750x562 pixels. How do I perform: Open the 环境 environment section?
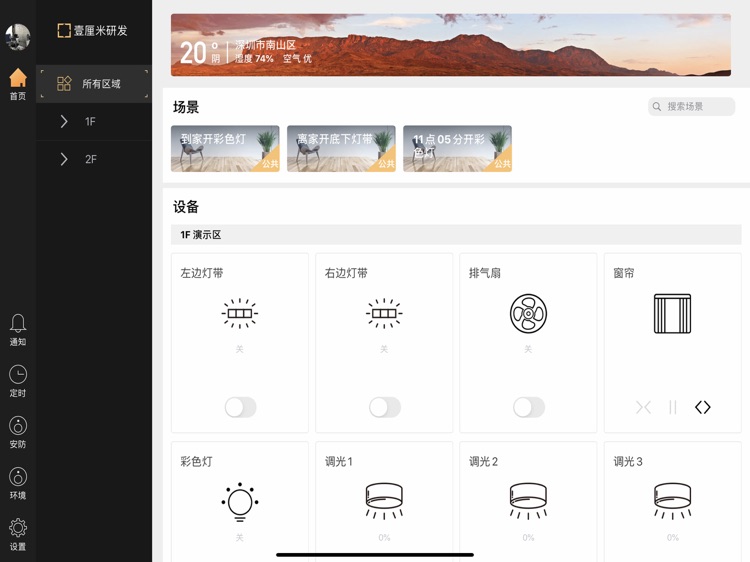[x=18, y=484]
